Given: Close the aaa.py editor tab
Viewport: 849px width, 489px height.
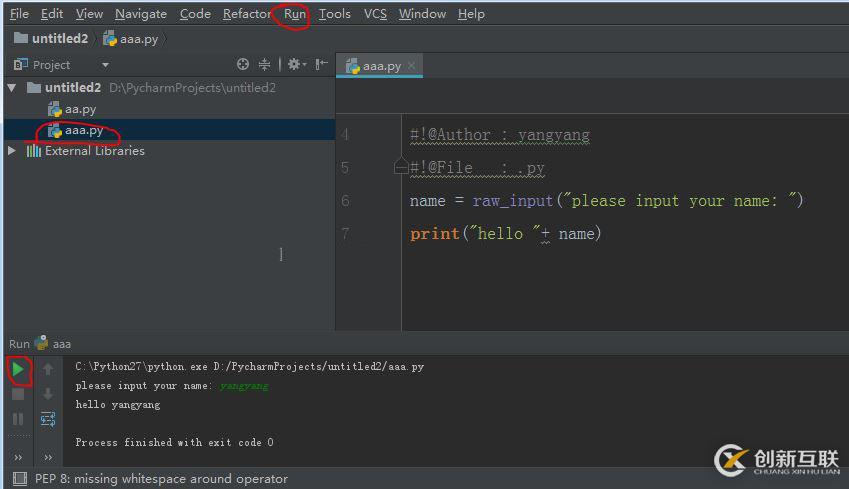Looking at the screenshot, I should 412,66.
